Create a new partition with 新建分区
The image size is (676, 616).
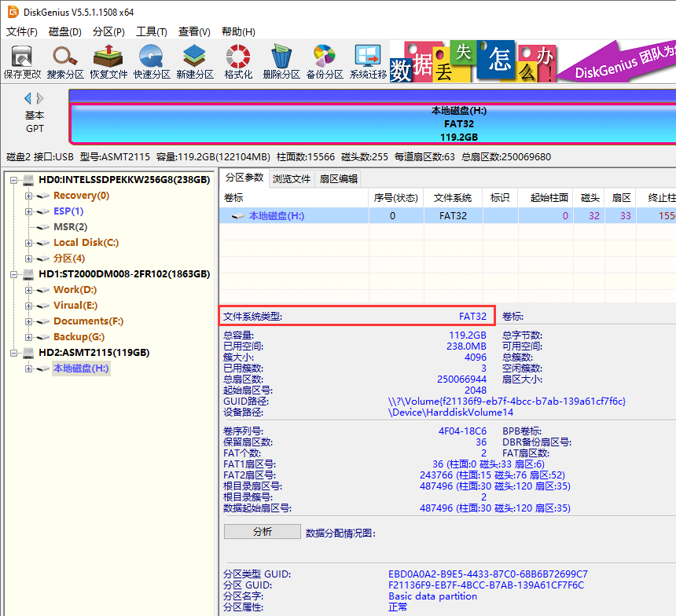point(195,62)
